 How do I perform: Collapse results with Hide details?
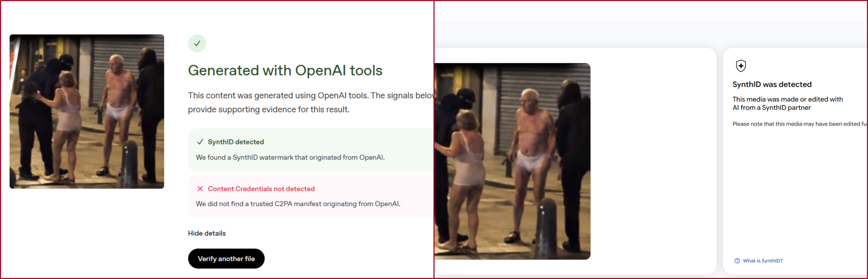tap(207, 233)
